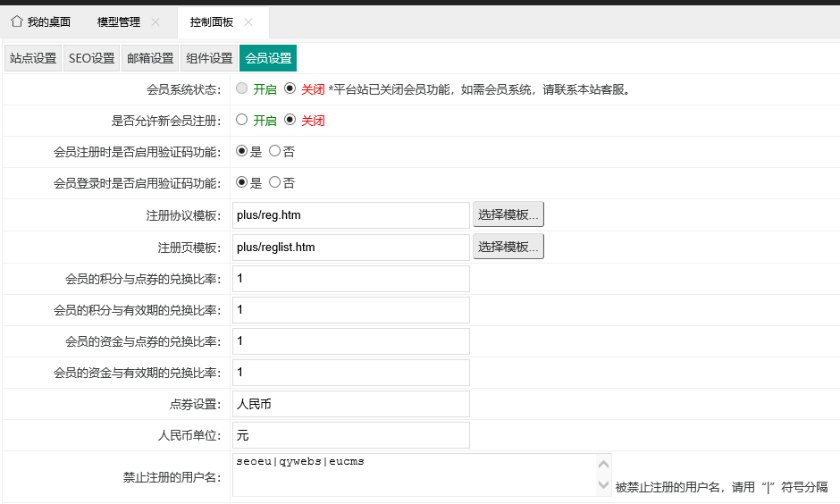Screen dimensions: 840x504
Task: Focus the 人民币单位 text field
Action: 350,435
